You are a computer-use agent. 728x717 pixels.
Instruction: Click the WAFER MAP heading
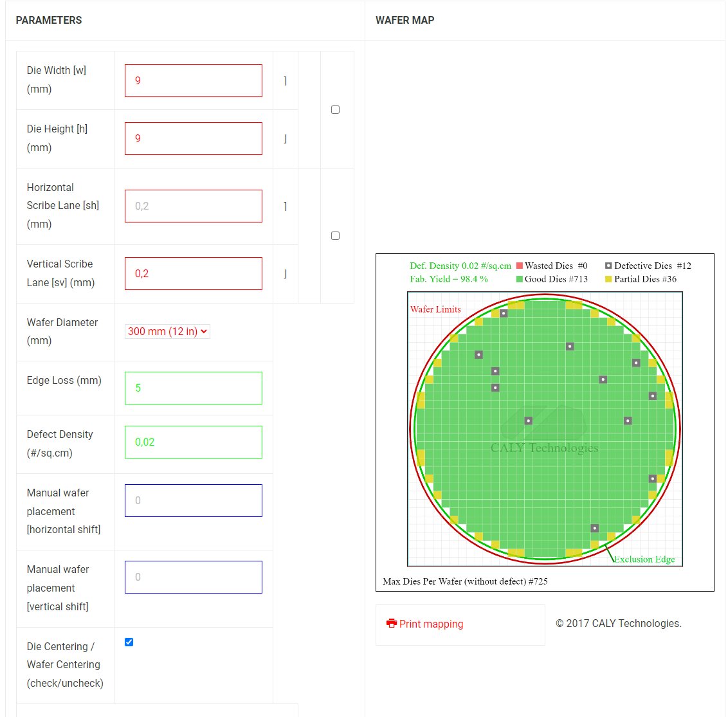point(405,20)
